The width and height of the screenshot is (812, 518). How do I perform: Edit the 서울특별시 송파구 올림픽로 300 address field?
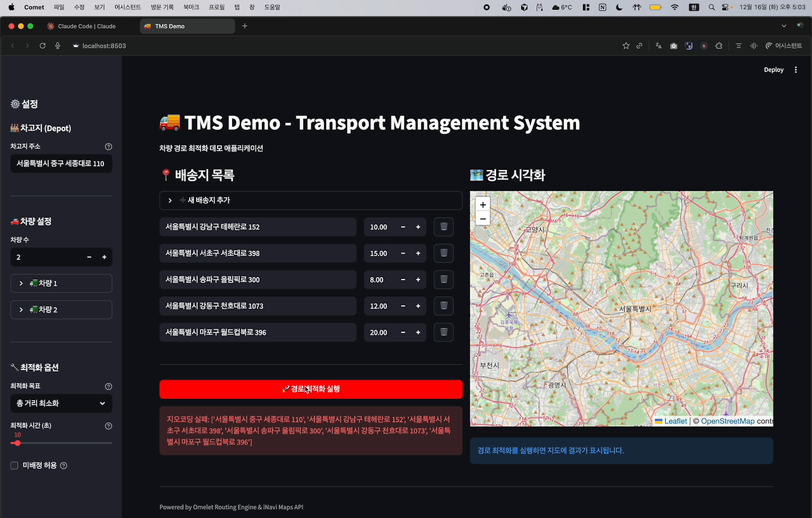click(258, 280)
